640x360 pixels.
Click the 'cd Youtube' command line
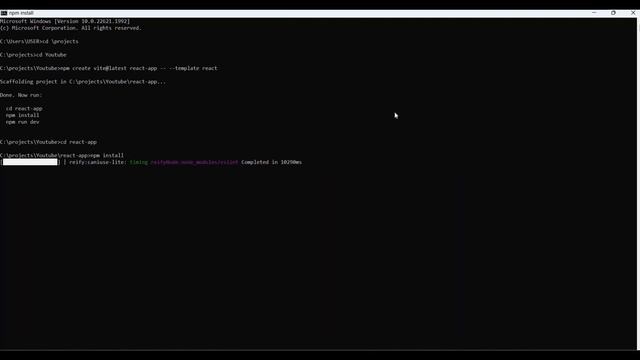[33, 55]
